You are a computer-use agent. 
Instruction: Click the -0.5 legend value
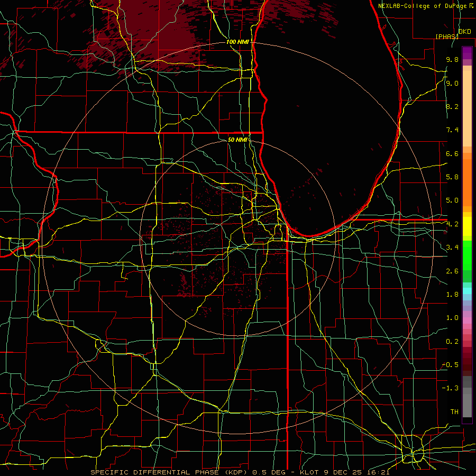click(450, 365)
